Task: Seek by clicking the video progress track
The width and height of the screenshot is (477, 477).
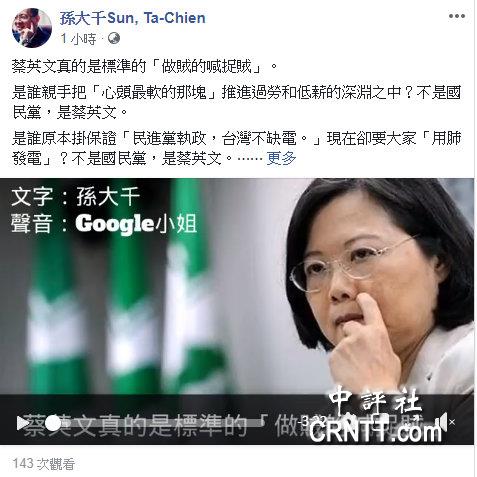Action: coord(157,423)
